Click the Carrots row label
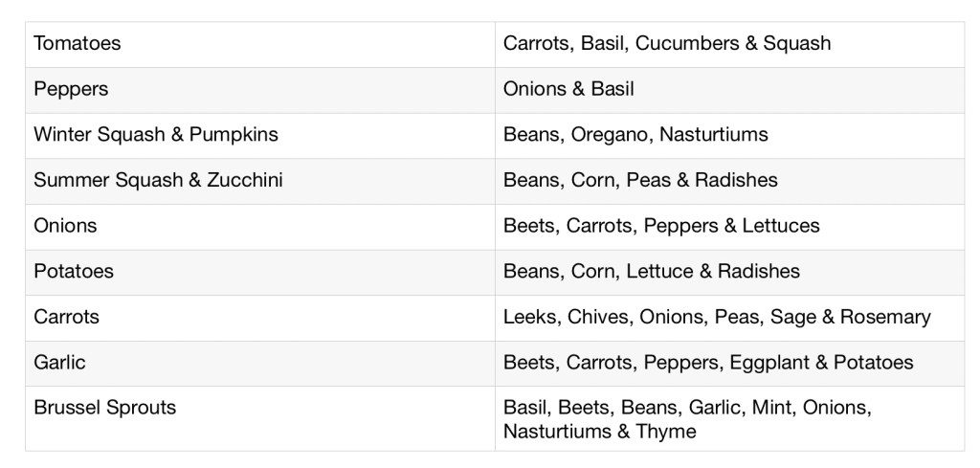980x468 pixels. (66, 317)
